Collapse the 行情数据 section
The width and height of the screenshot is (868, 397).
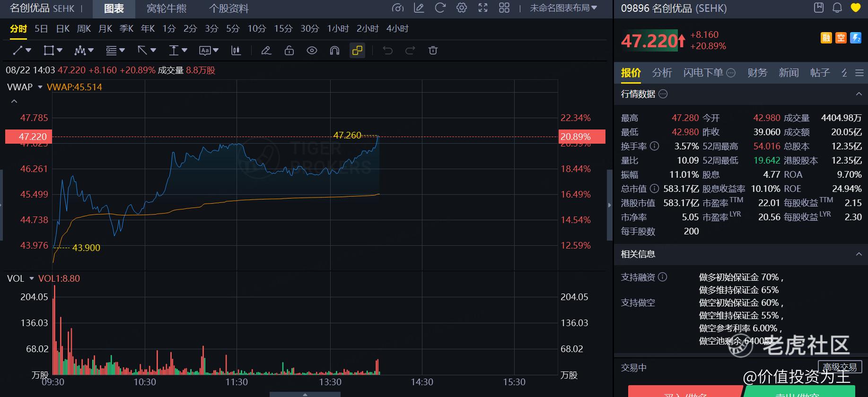(x=859, y=94)
